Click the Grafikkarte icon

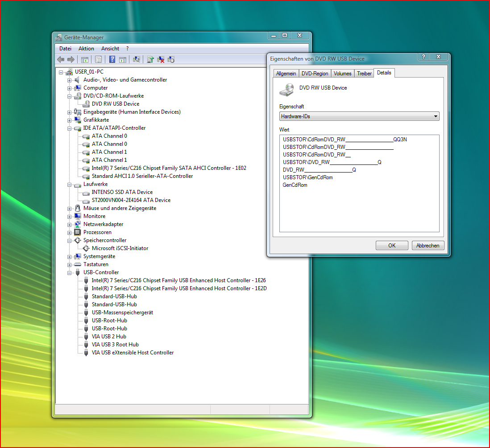tap(78, 120)
